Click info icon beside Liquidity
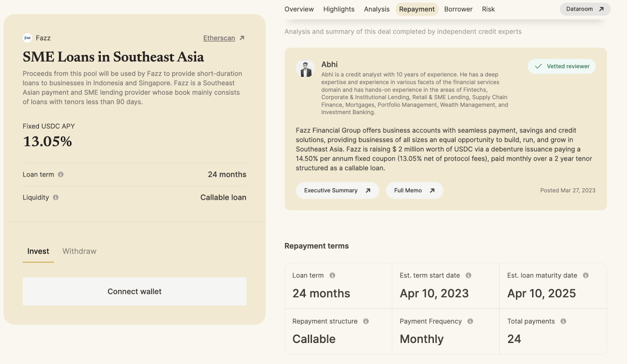The height and width of the screenshot is (364, 627). coord(56,198)
